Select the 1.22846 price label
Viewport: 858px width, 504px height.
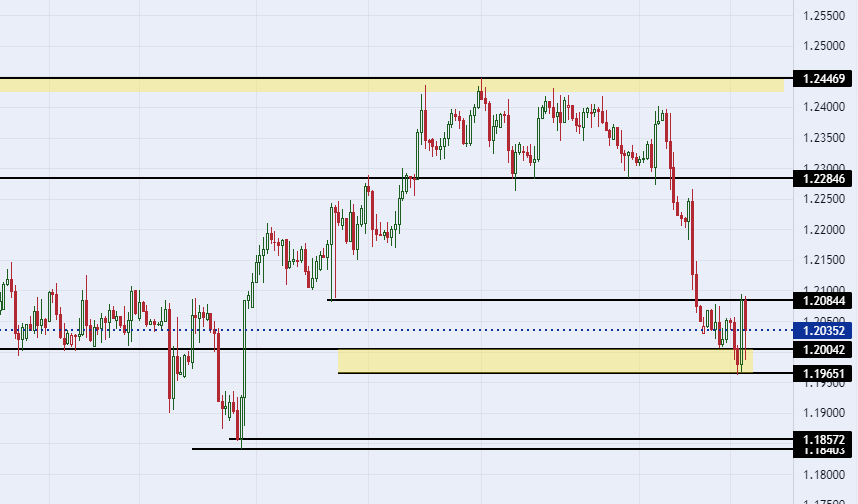pos(822,178)
